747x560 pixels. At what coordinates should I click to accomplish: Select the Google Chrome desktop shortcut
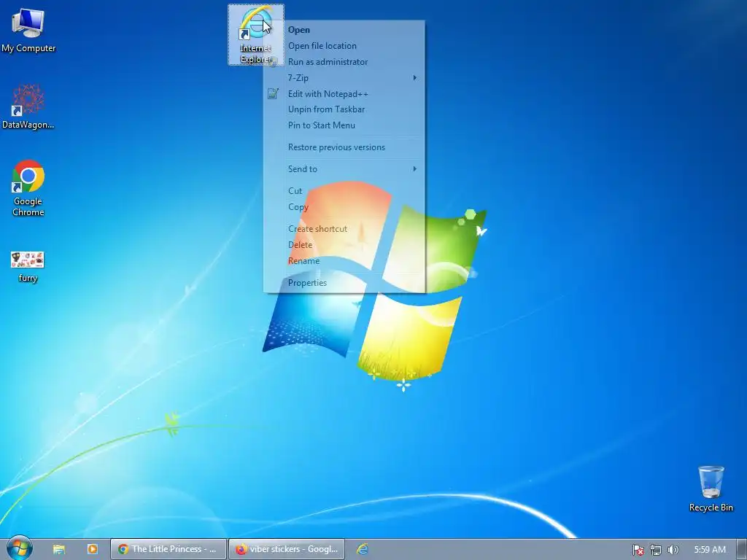point(28,188)
